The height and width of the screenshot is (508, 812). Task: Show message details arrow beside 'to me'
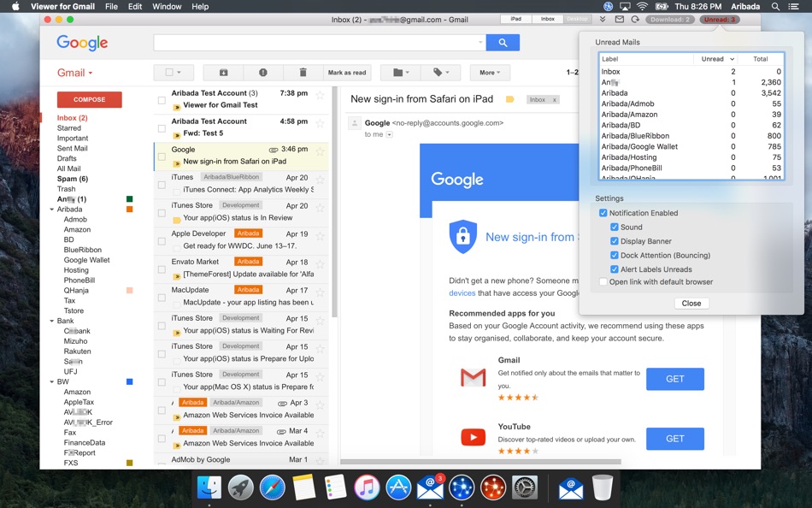pyautogui.click(x=390, y=135)
